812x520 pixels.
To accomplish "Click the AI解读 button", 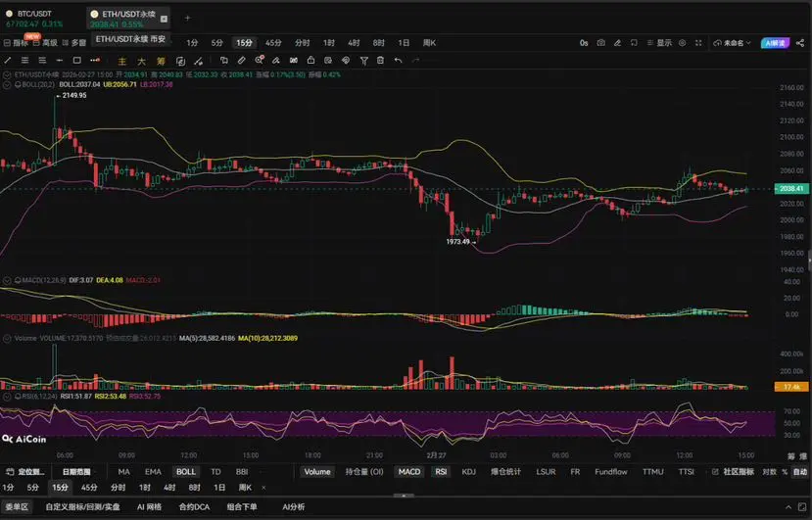I will click(775, 43).
